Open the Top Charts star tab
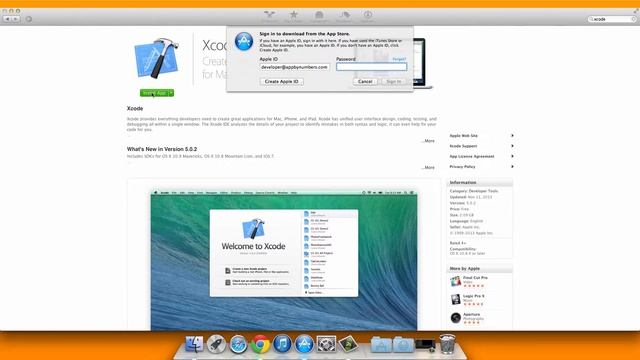This screenshot has width=640, height=360. pyautogui.click(x=293, y=16)
